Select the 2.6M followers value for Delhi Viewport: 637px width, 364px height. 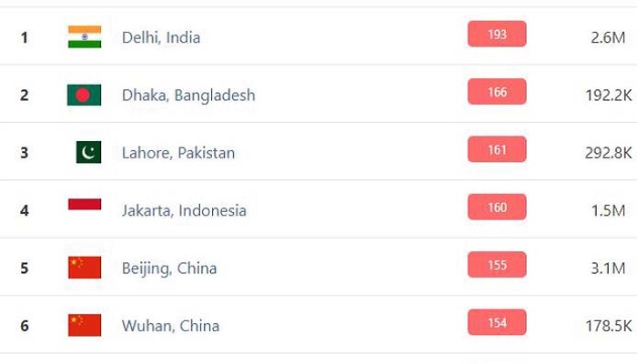[608, 38]
